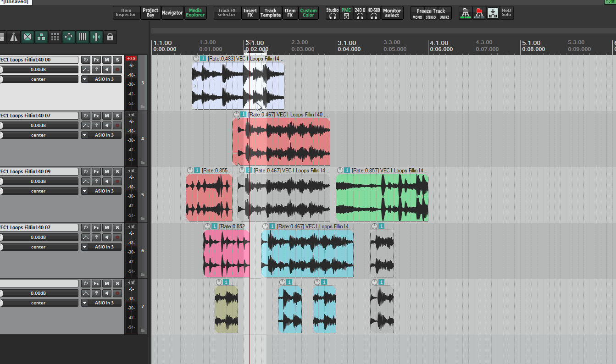This screenshot has width=616, height=364.
Task: Open the Navigator
Action: [172, 13]
